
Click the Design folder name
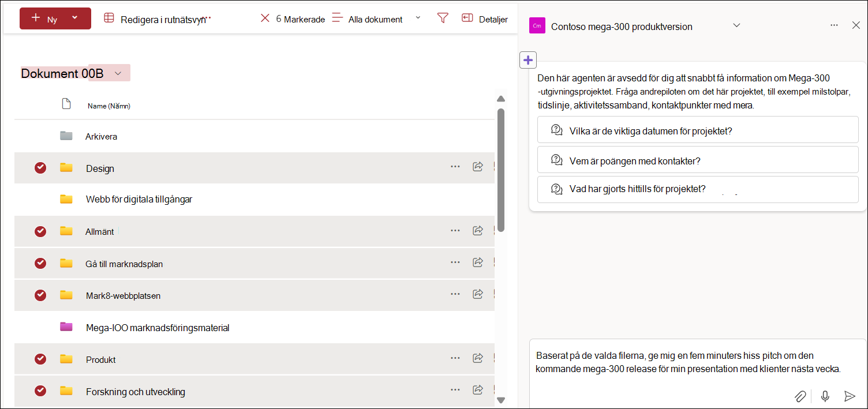100,168
